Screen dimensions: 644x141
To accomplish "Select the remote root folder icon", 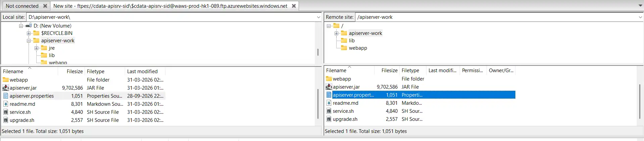I will (336, 26).
